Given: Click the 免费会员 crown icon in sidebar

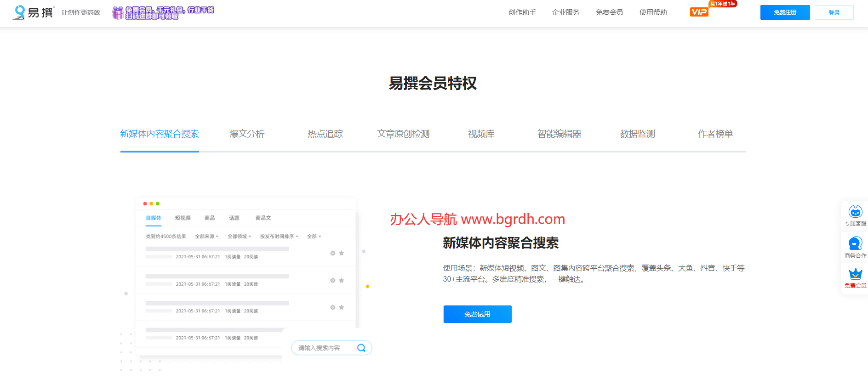Looking at the screenshot, I should pos(855,274).
